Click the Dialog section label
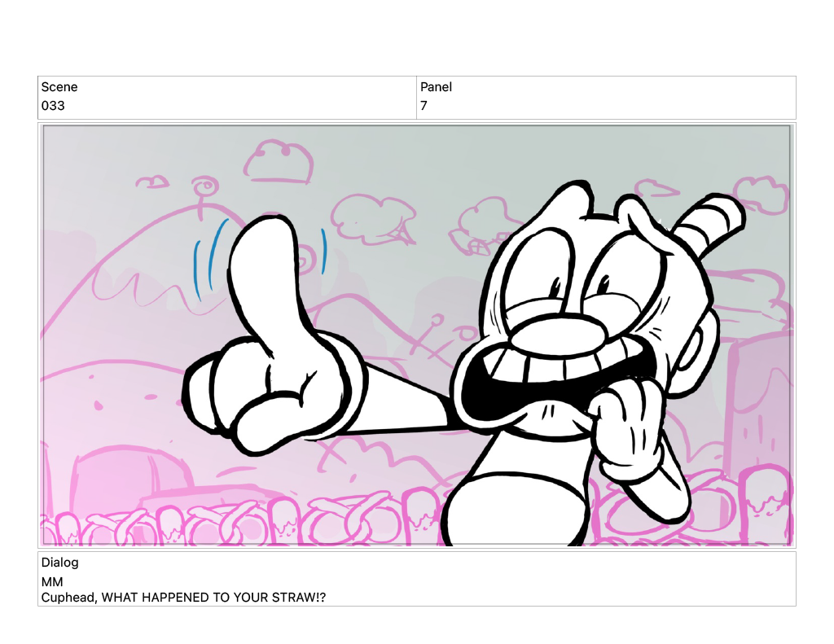The height and width of the screenshot is (644, 834). pyautogui.click(x=60, y=563)
